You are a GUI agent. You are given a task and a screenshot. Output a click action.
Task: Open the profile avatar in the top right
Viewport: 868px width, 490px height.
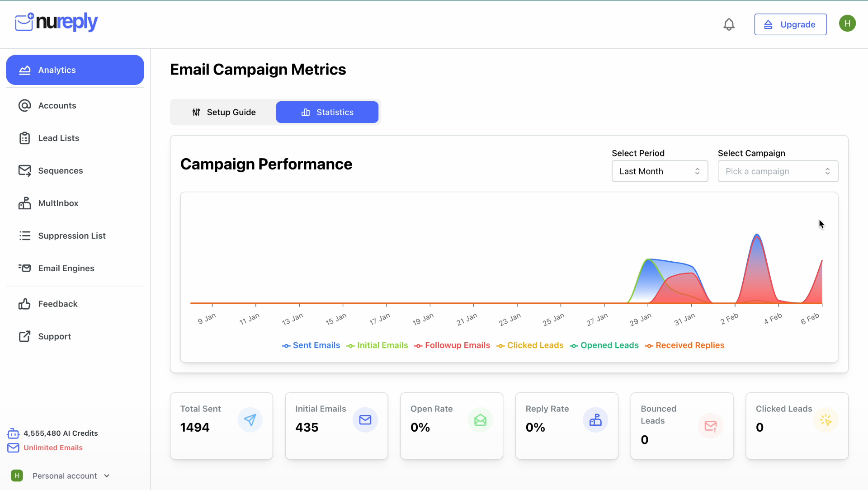tap(848, 23)
